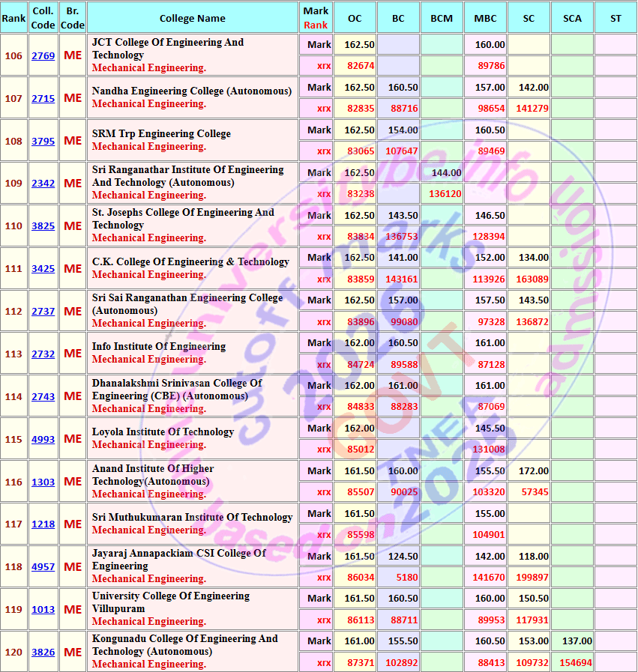This screenshot has width=638, height=672.
Task: Open college code link 3825
Action: [x=43, y=225]
